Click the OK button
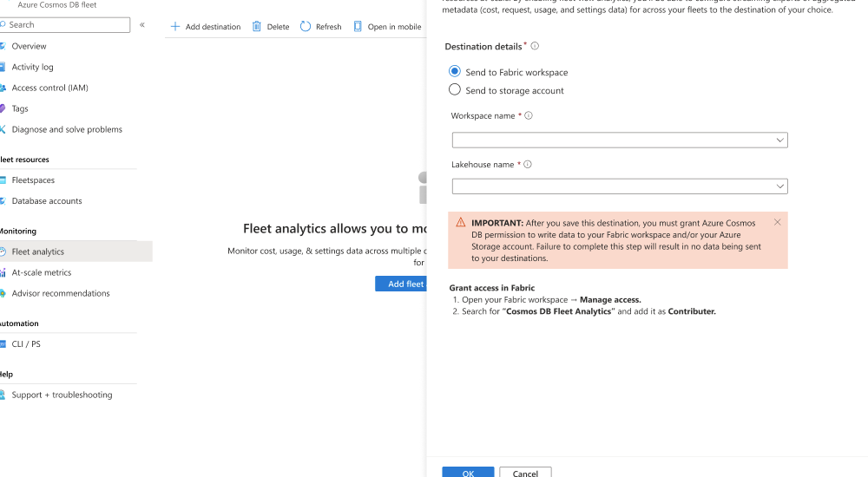Image resolution: width=868 pixels, height=477 pixels. [x=468, y=473]
